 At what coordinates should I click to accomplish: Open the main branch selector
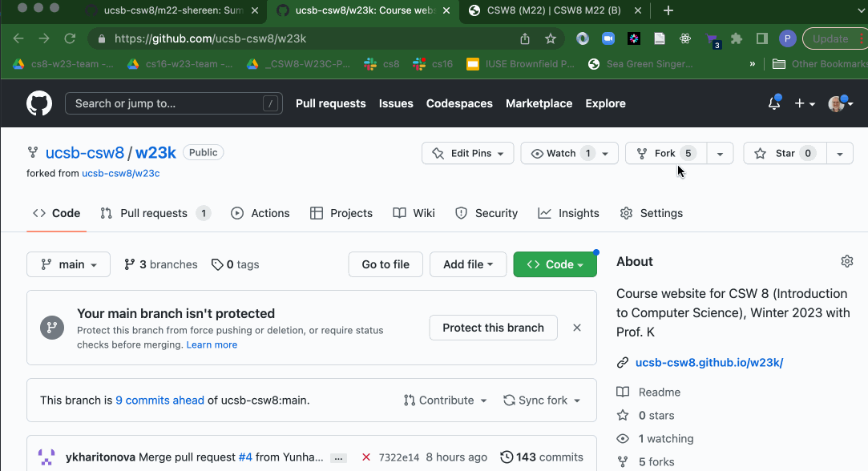[69, 264]
